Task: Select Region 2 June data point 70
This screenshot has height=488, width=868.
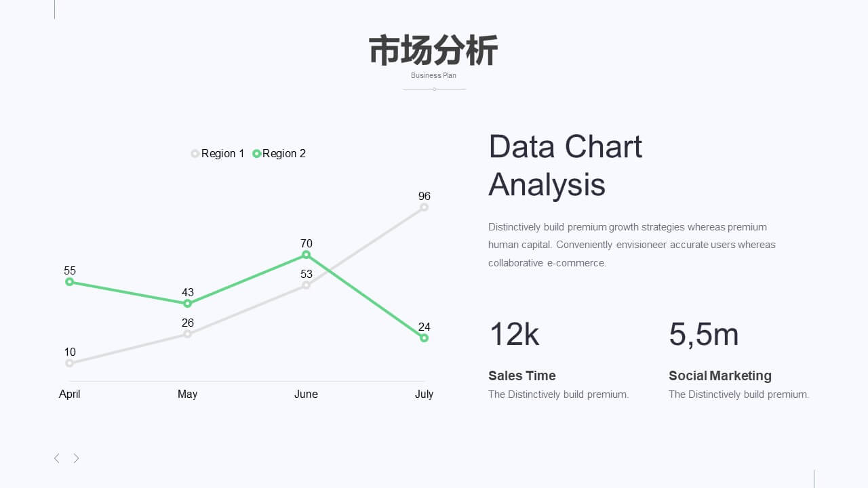Action: (306, 255)
